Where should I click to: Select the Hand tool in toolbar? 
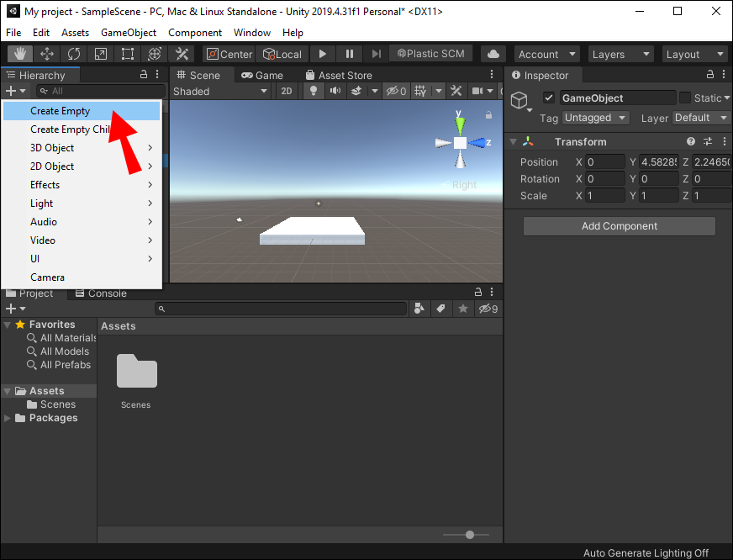[20, 54]
